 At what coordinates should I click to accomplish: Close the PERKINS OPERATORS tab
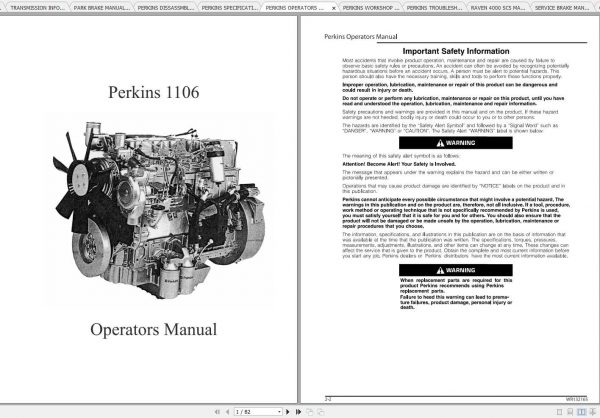point(334,8)
